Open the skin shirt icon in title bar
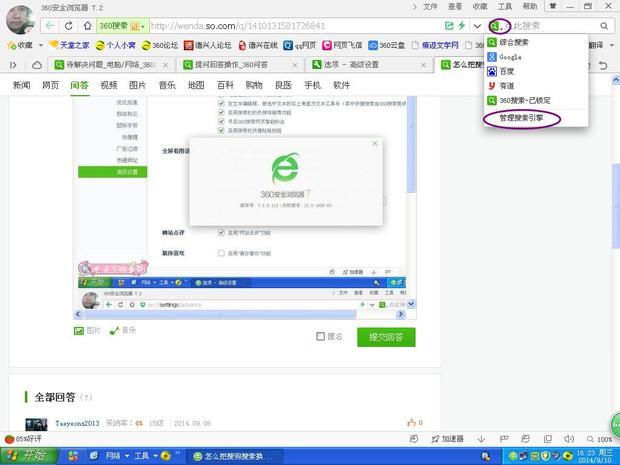Viewport: 620px width, 465px height. tap(553, 6)
